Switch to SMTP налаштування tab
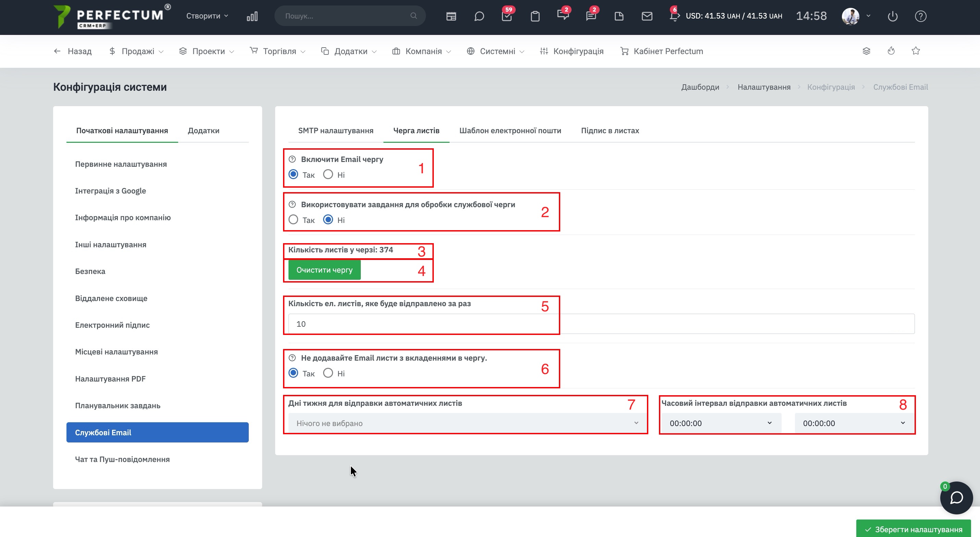This screenshot has width=980, height=537. [x=335, y=130]
